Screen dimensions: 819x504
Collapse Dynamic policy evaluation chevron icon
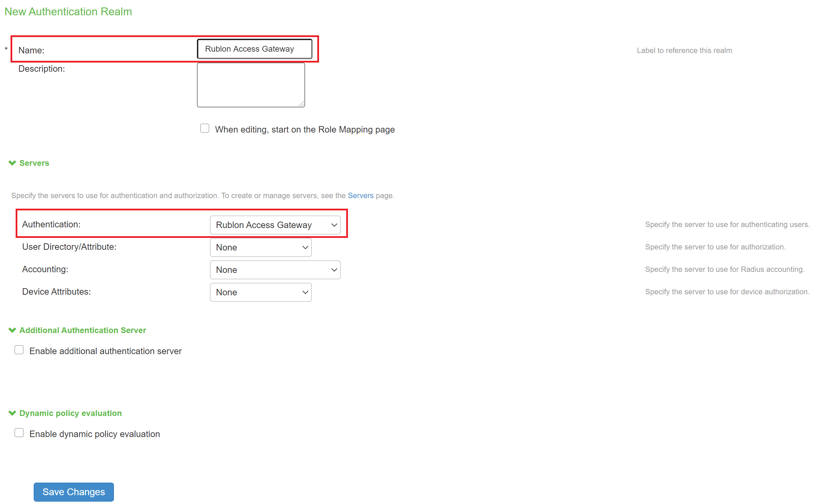tap(12, 413)
